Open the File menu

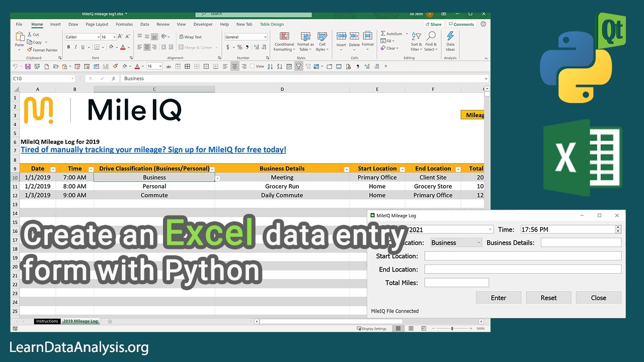[x=19, y=24]
